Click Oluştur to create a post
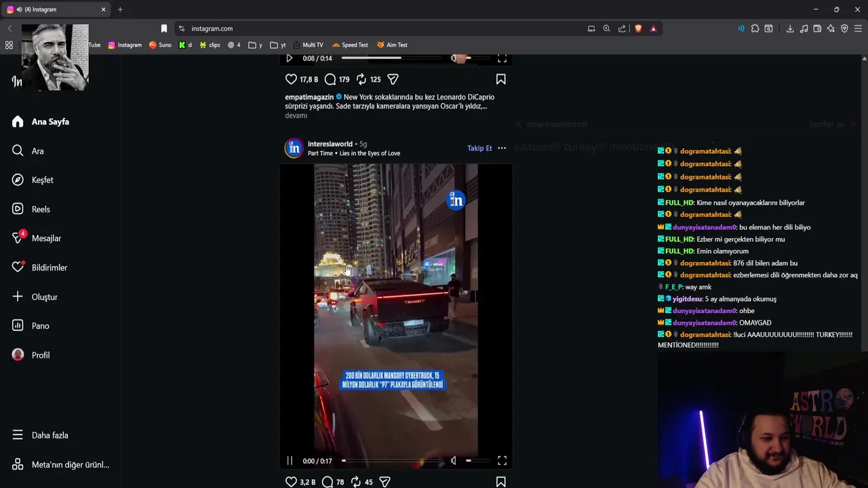Screen dimensions: 868x488 (35, 297)
